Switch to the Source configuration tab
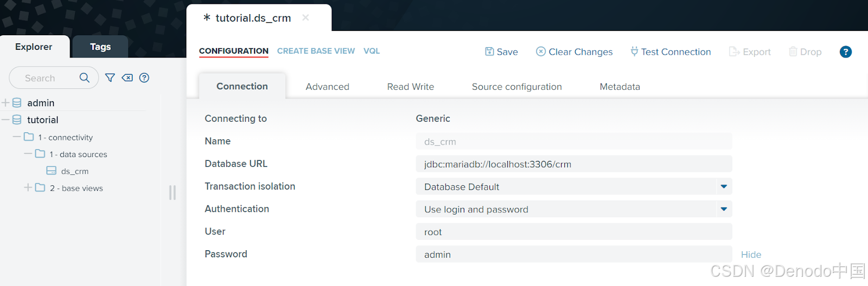The image size is (868, 286). pos(517,87)
